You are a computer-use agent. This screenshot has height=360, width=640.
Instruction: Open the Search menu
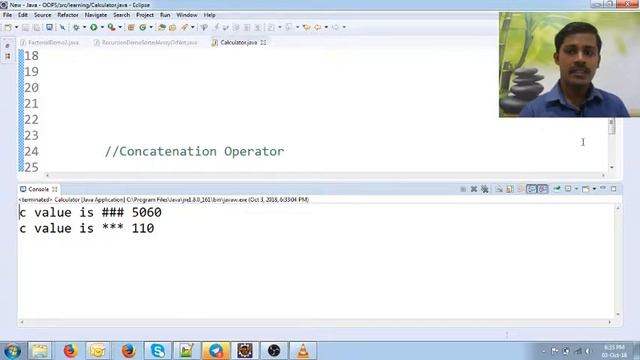tap(121, 15)
